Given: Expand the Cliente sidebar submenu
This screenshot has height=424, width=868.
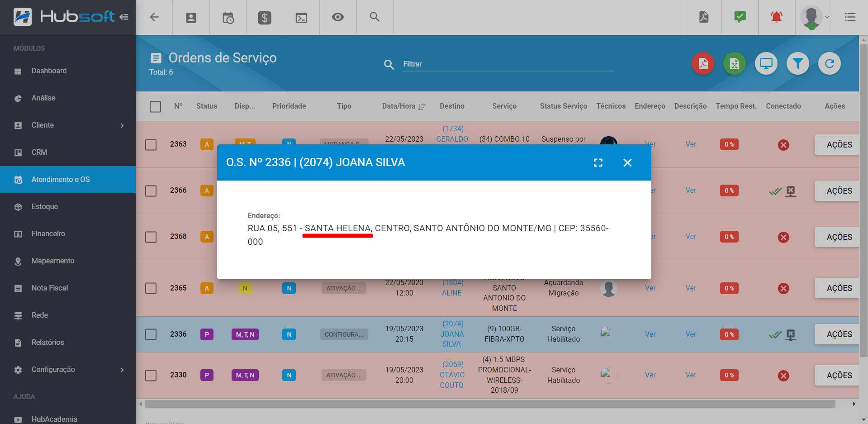Looking at the screenshot, I should [122, 125].
